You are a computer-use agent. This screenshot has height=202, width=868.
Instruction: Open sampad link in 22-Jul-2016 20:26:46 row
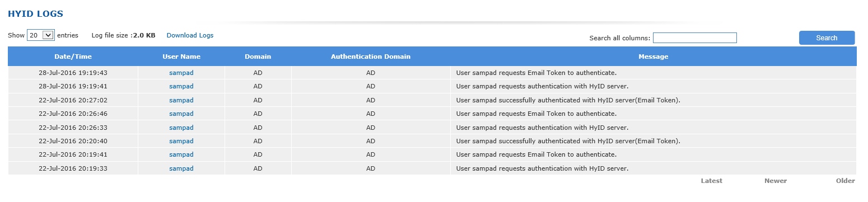181,114
